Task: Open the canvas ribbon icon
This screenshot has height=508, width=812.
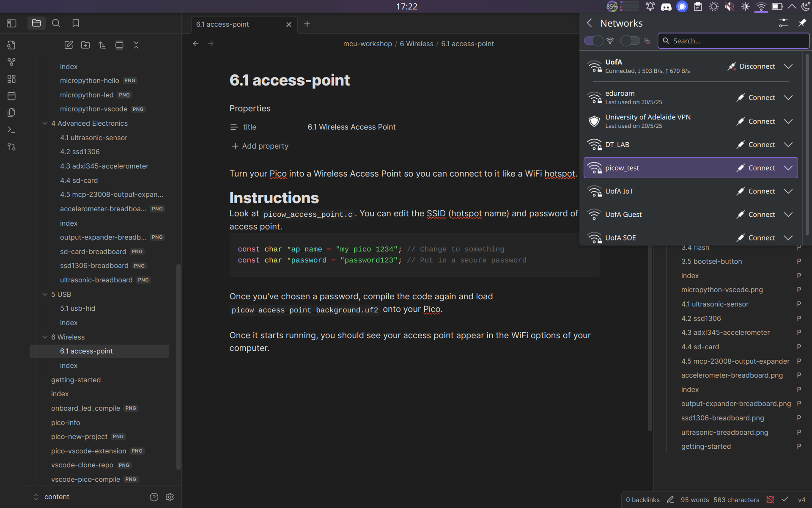Action: coord(12,79)
